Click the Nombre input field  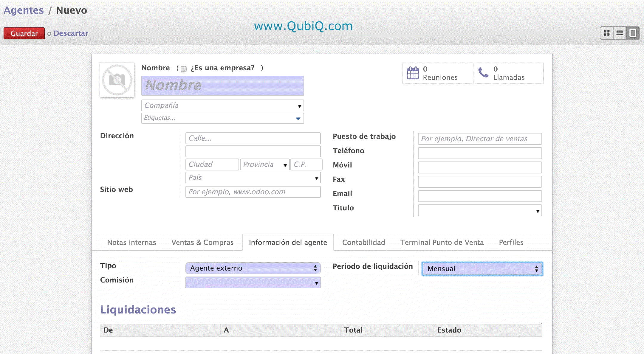pyautogui.click(x=222, y=86)
